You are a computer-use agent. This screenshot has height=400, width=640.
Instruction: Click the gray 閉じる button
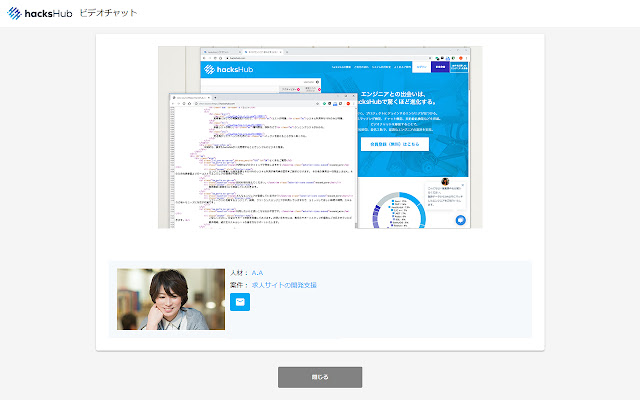[x=320, y=377]
